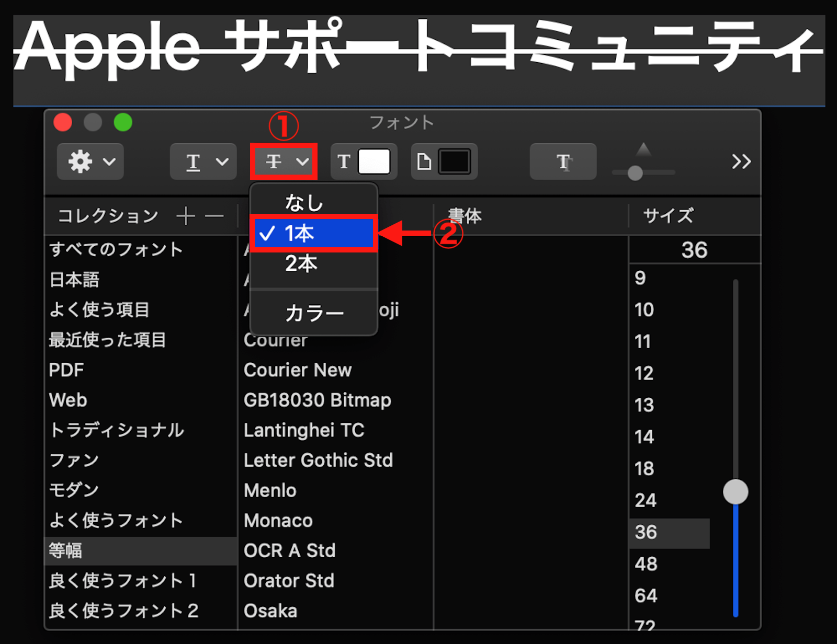Select the モダン collection
Image resolution: width=837 pixels, height=644 pixels.
[141, 490]
